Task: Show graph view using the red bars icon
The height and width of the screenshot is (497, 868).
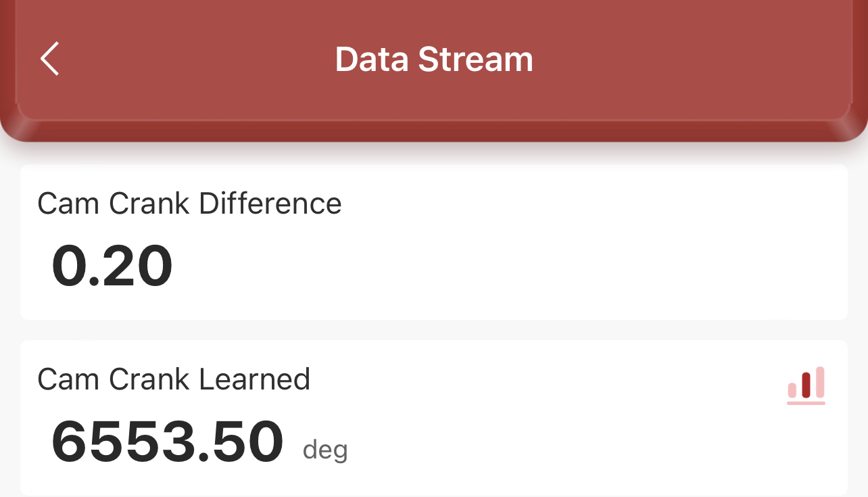Action: pos(806,383)
